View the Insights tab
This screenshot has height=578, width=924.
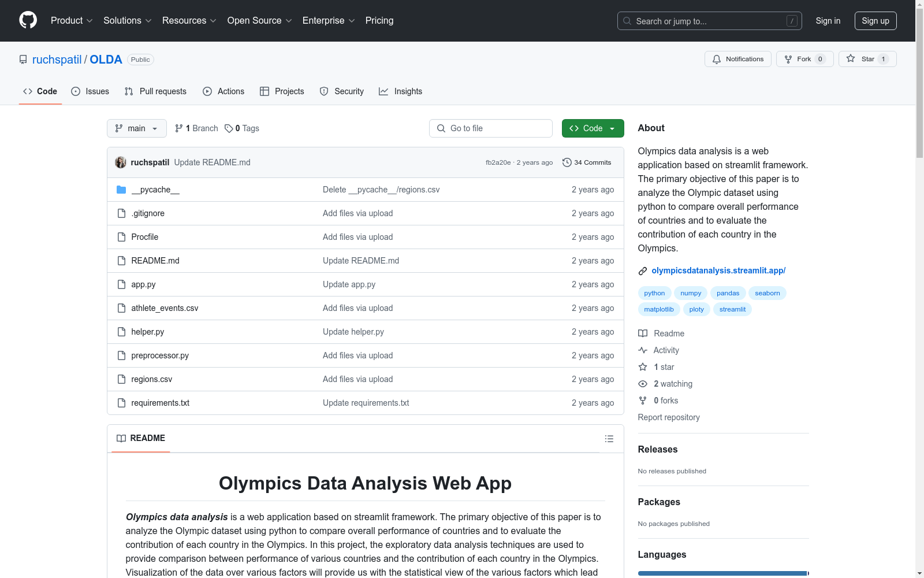point(401,91)
